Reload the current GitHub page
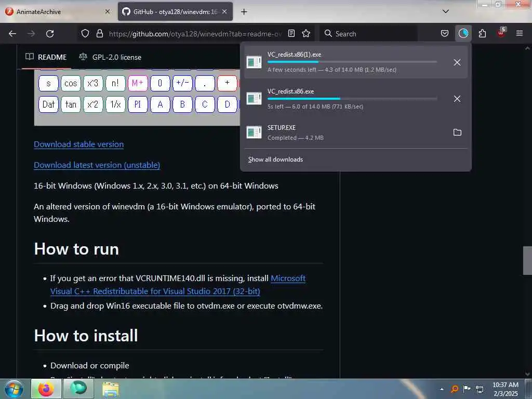The image size is (532, 399). point(50,34)
